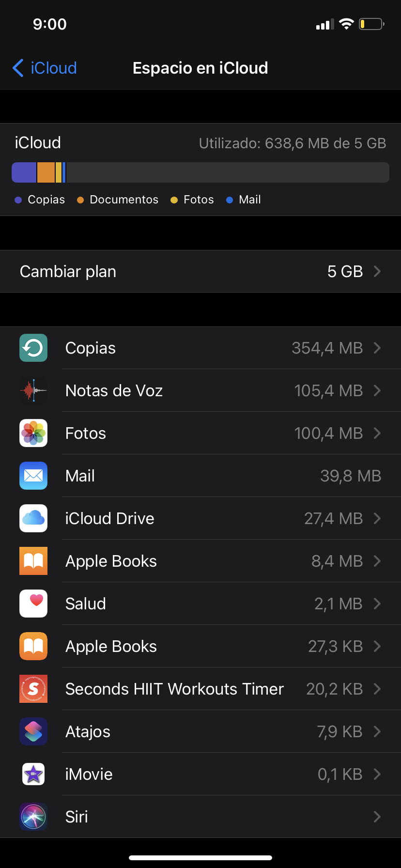Image resolution: width=401 pixels, height=868 pixels.
Task: Tap the Atajos shortcuts icon
Action: tap(33, 731)
